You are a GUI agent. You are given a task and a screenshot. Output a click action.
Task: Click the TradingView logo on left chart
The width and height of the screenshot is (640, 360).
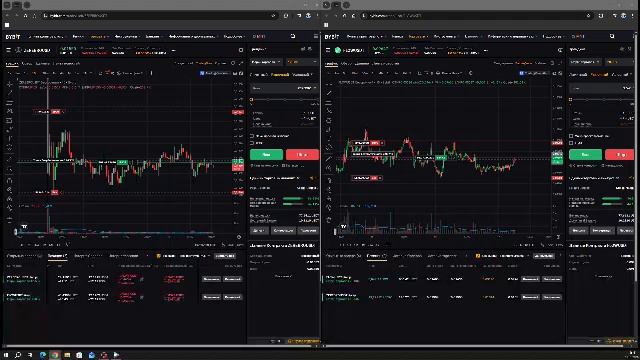click(x=24, y=227)
